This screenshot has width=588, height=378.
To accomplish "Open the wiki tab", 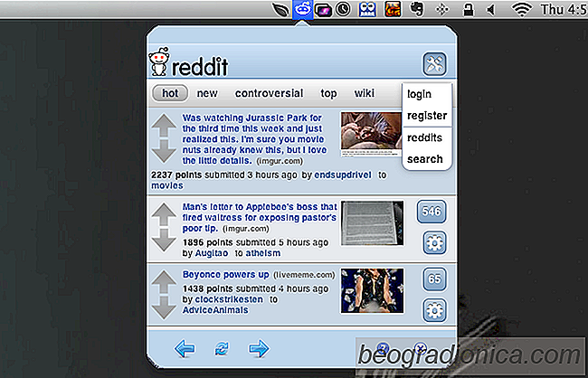I will [365, 92].
